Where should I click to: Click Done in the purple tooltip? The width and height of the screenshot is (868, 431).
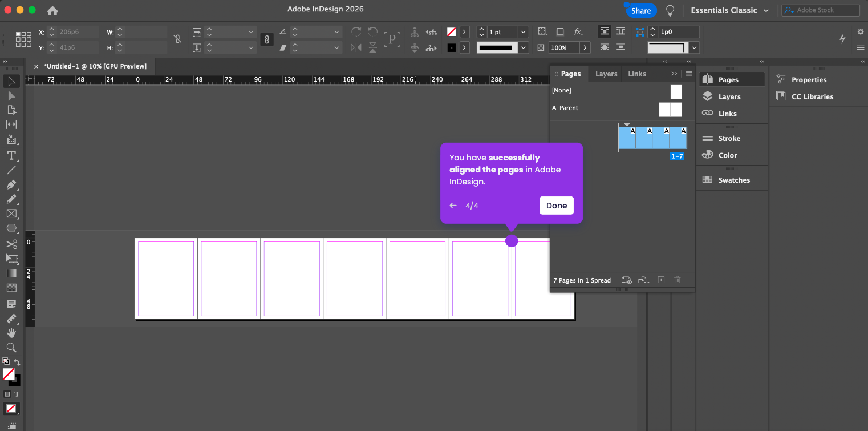pyautogui.click(x=557, y=206)
